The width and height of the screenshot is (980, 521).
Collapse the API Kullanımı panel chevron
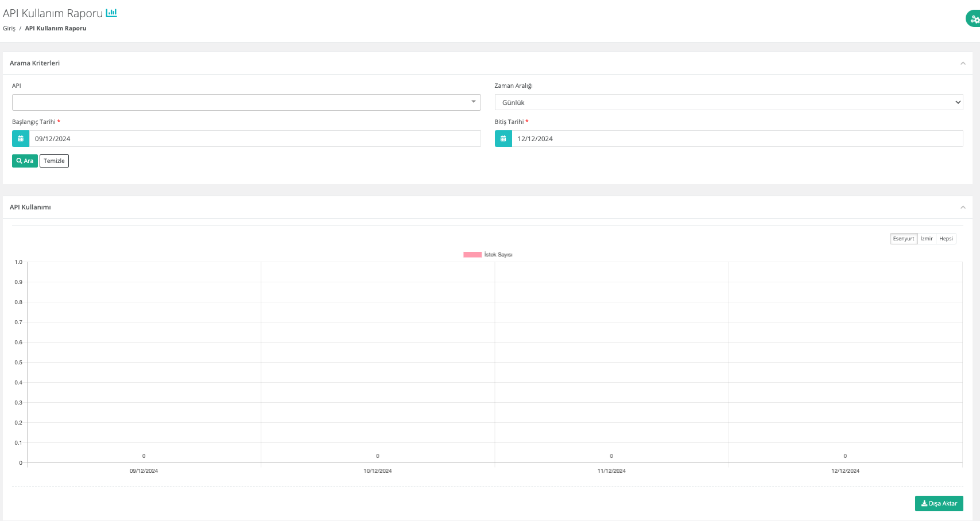click(963, 207)
